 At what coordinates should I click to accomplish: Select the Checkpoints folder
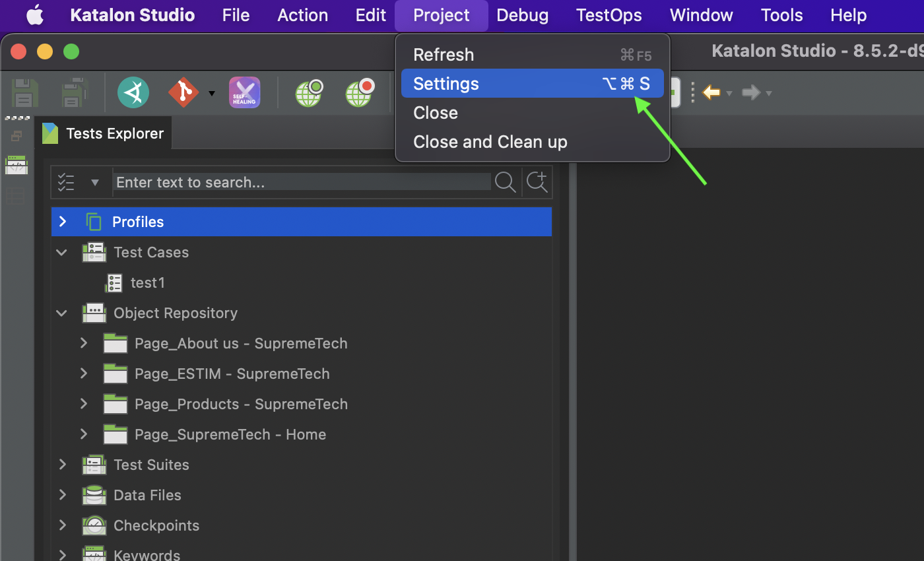(156, 525)
